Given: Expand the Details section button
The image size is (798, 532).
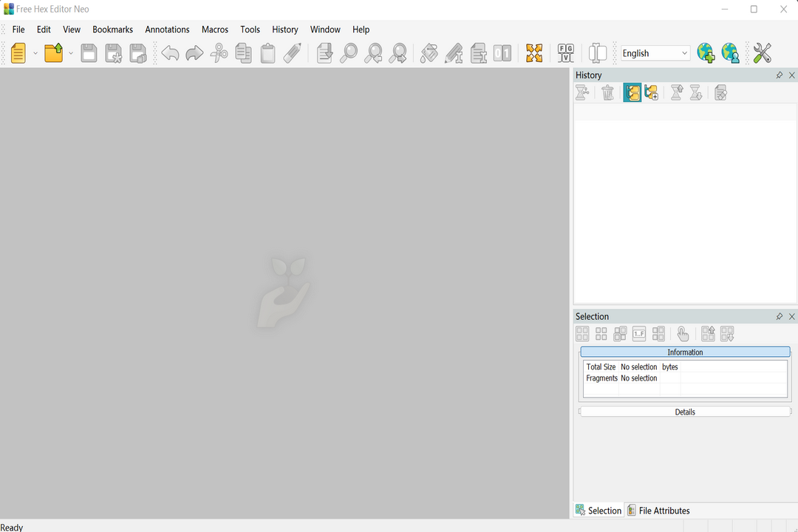Looking at the screenshot, I should [685, 412].
